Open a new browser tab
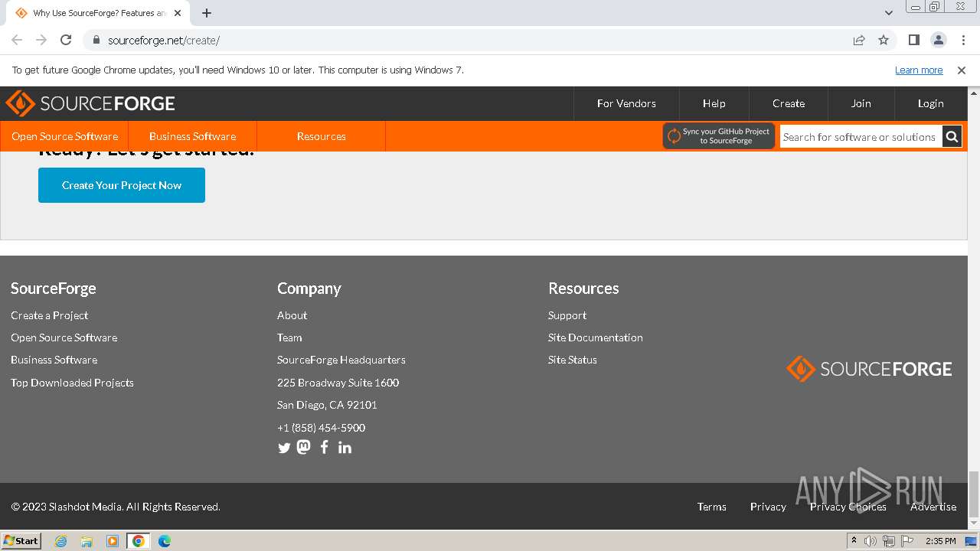Image resolution: width=980 pixels, height=551 pixels. (x=207, y=13)
